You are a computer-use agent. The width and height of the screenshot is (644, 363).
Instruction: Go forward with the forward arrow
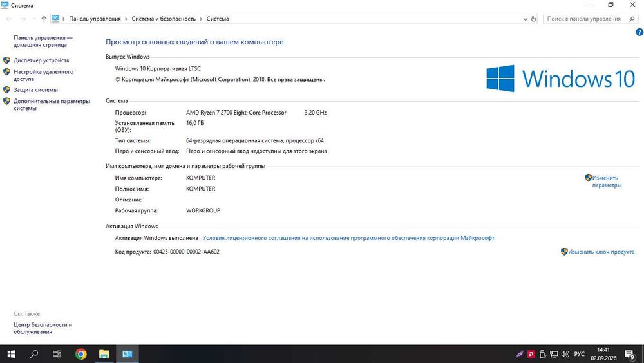[23, 19]
